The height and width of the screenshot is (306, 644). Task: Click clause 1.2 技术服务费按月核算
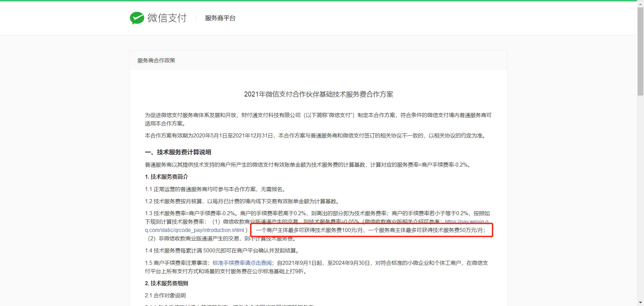(243, 201)
